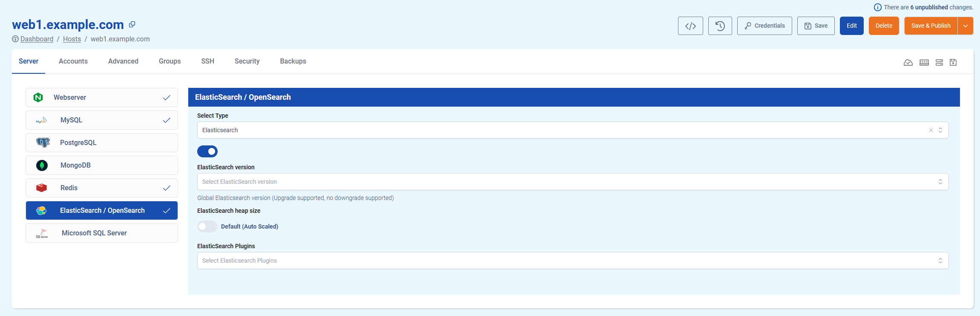The width and height of the screenshot is (980, 316).
Task: Select PostgreSQL in the service list
Action: pyautogui.click(x=102, y=143)
